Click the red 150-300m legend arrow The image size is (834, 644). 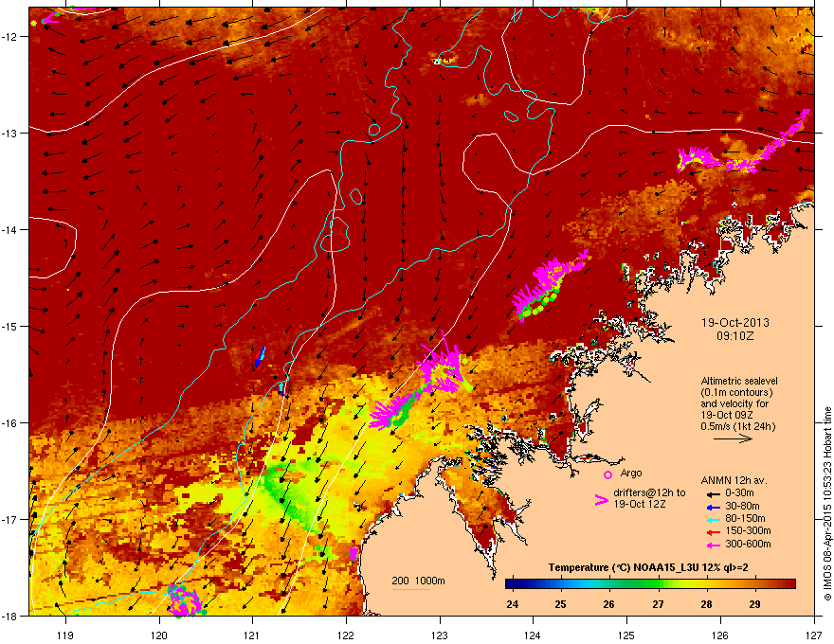pos(713,532)
